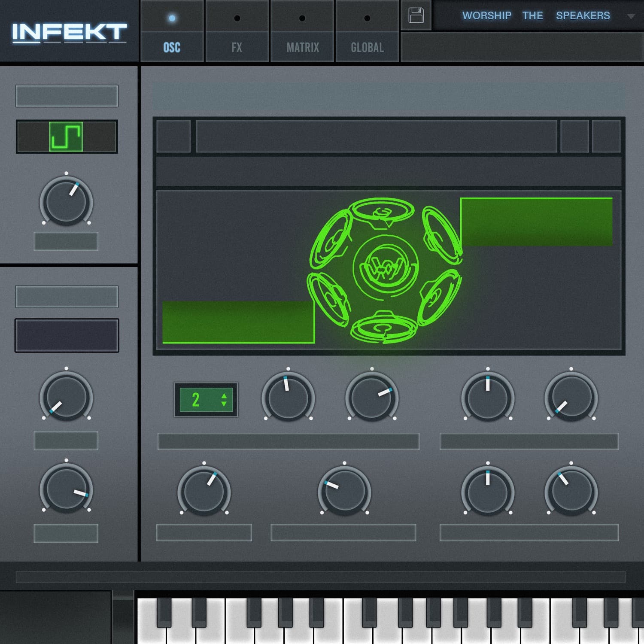Click the green speaker cluster logo
This screenshot has height=644, width=644.
pos(385,270)
